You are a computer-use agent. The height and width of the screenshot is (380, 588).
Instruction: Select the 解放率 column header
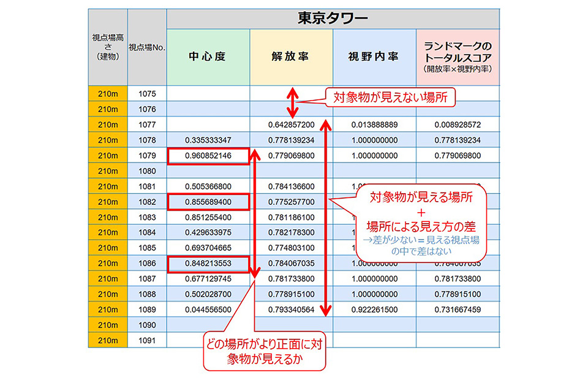click(x=291, y=55)
